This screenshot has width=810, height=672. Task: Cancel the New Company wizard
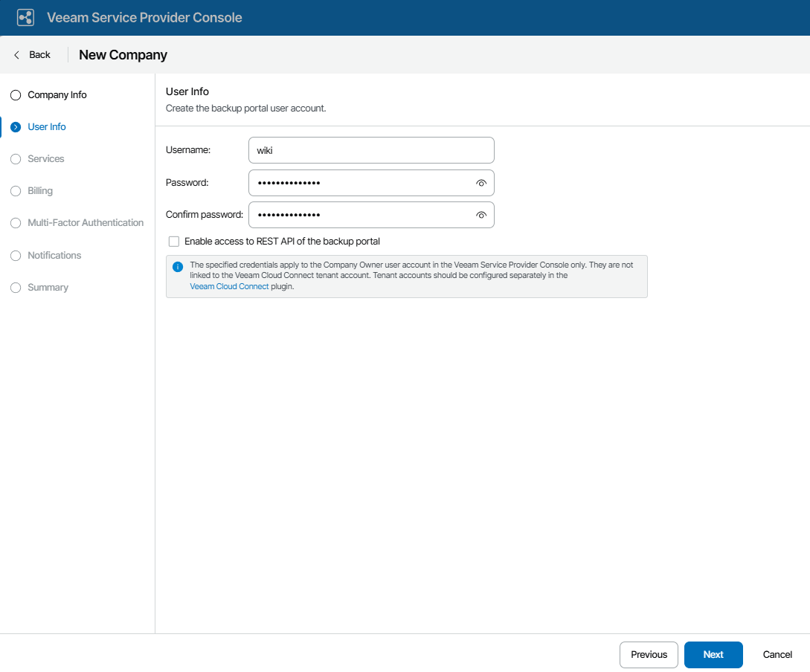[x=777, y=655]
